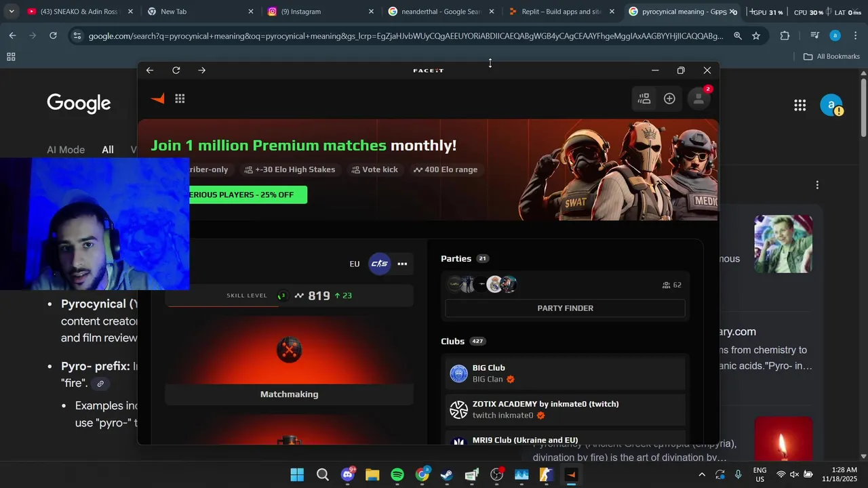This screenshot has width=868, height=488.
Task: Open site information icon in address bar
Action: pos(77,36)
